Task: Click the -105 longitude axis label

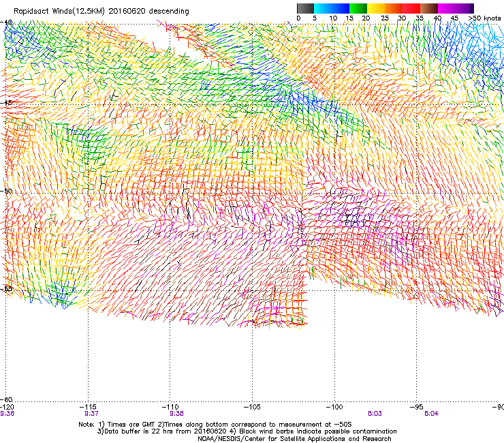Action: [x=252, y=407]
